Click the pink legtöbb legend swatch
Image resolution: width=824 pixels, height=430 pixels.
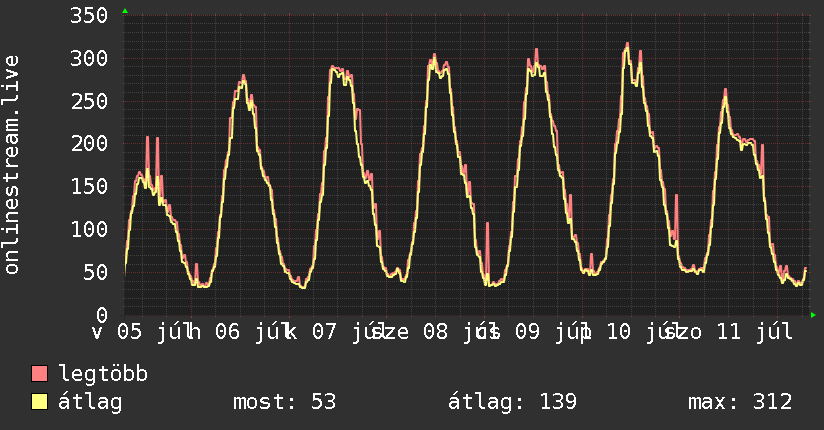(x=39, y=373)
